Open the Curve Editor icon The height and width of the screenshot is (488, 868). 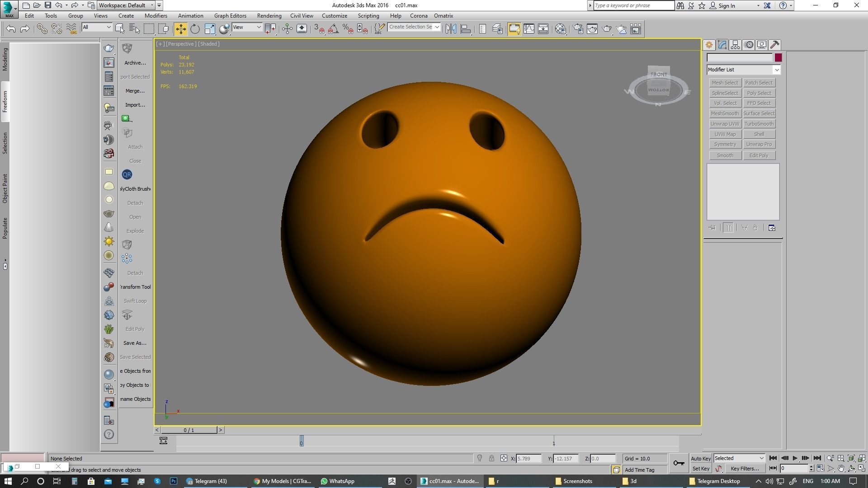tap(529, 29)
